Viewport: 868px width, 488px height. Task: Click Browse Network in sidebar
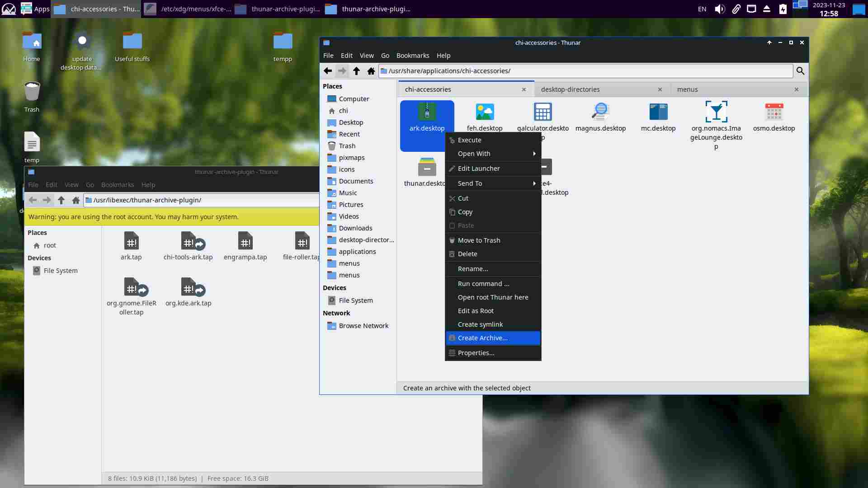(x=363, y=326)
